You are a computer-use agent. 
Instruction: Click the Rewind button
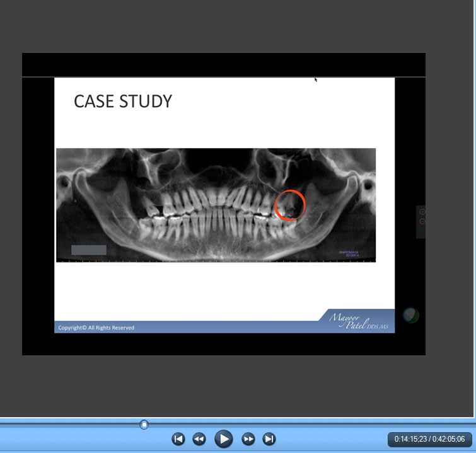199,439
